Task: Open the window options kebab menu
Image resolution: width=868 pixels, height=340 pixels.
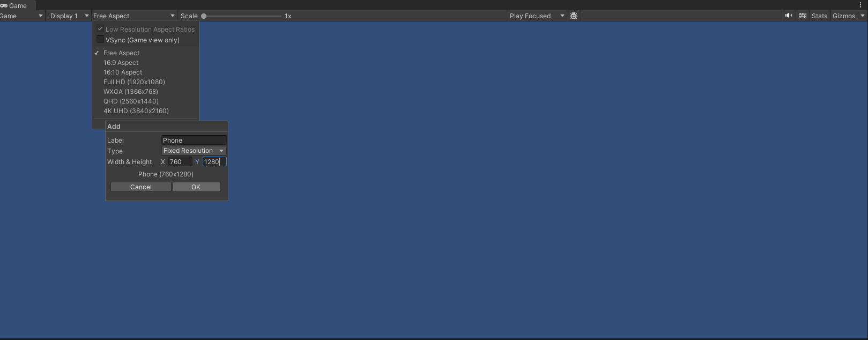Action: pyautogui.click(x=860, y=5)
